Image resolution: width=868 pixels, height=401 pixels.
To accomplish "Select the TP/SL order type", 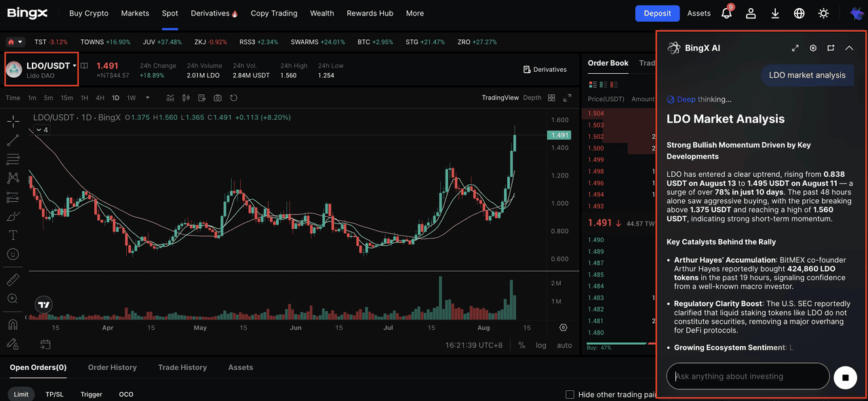I will 54,394.
